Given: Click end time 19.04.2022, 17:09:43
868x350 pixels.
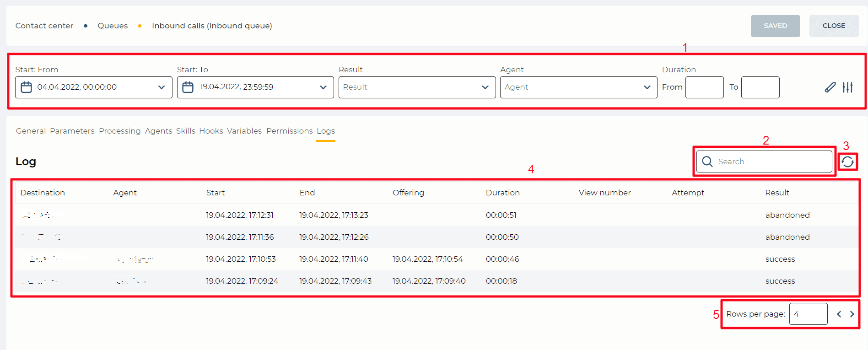Looking at the screenshot, I should click(335, 281).
